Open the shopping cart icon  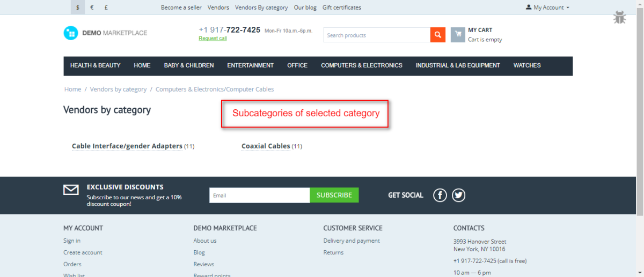(458, 35)
